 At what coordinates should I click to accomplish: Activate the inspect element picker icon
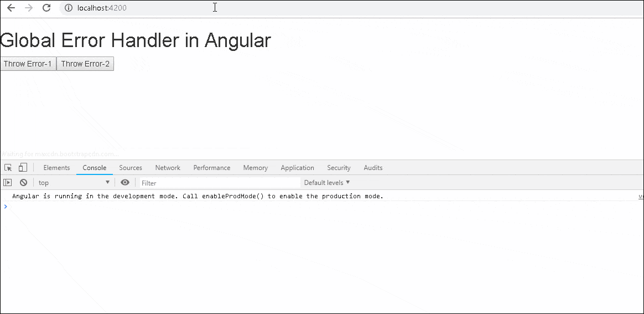pyautogui.click(x=8, y=168)
